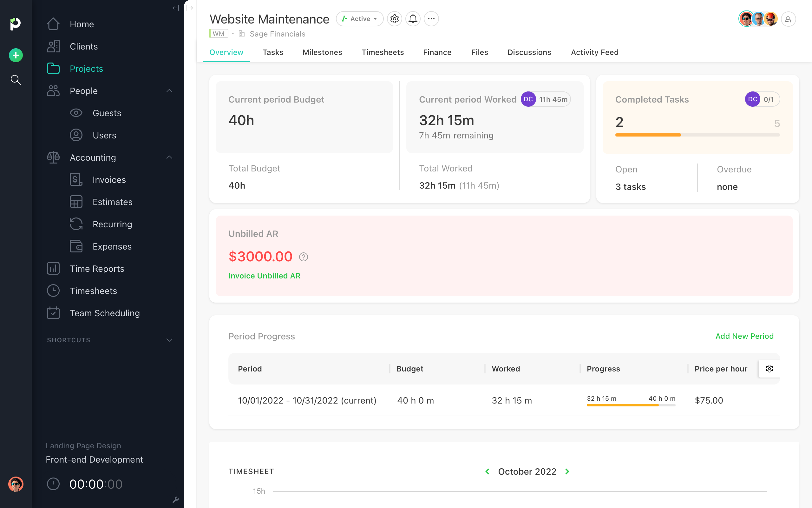Click the Home house icon

click(x=53, y=24)
